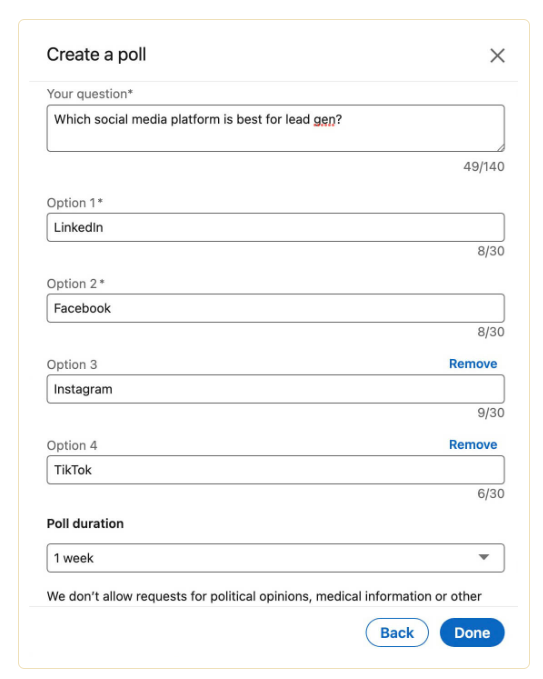Click the "Option 2*" label
Viewport: 543px width, 679px height.
click(76, 284)
